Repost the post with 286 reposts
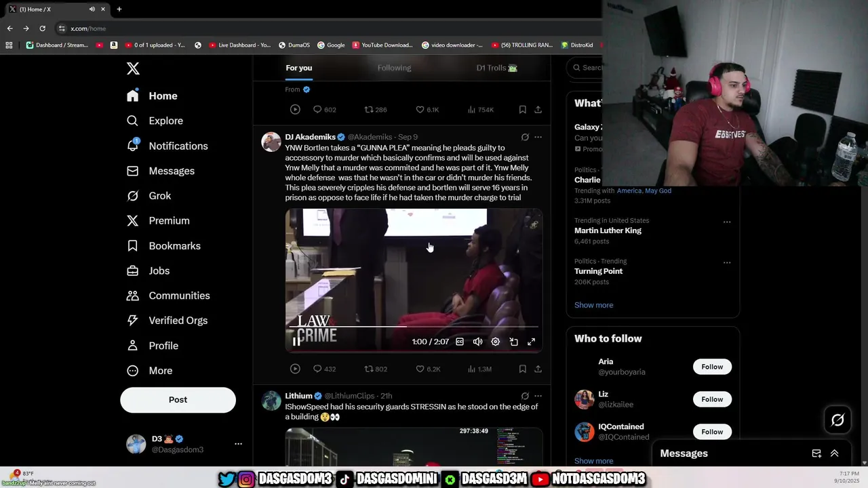 pos(376,109)
